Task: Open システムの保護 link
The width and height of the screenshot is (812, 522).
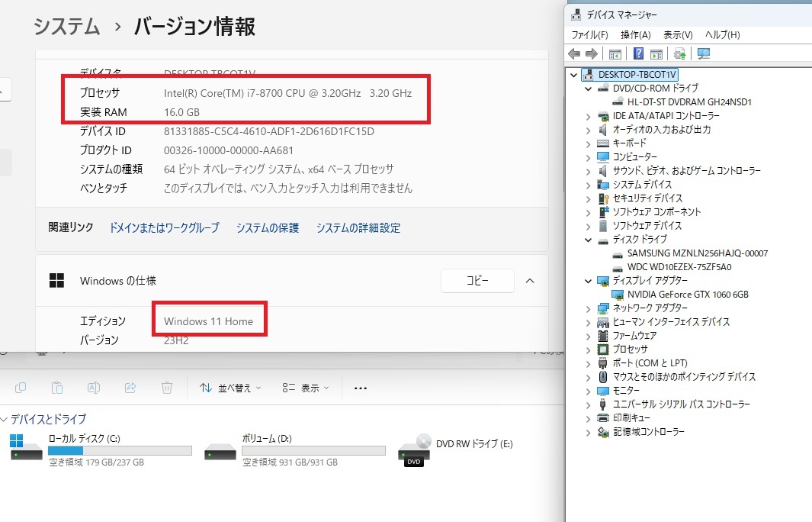Action: 267,227
